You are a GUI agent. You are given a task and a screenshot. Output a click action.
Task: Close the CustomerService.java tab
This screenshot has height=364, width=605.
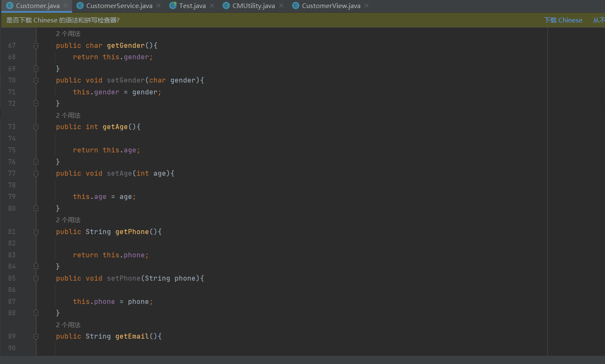point(158,6)
